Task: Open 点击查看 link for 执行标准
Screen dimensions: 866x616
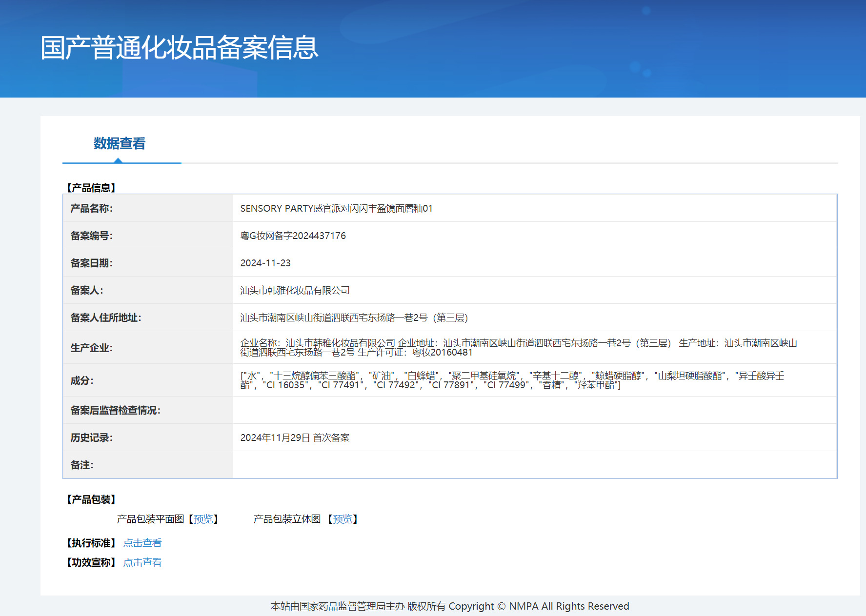Action: (x=142, y=543)
